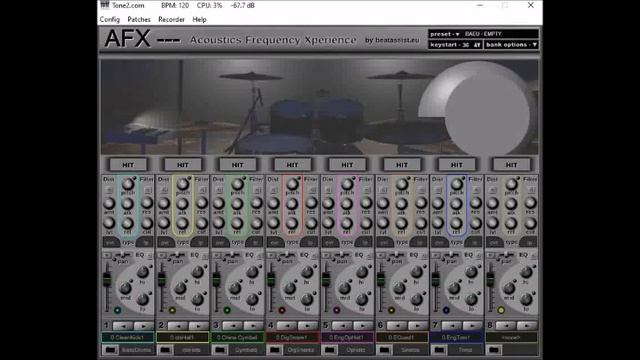Viewport: 640px width, 360px height.
Task: Open the folder icon on channel 2
Action: [x=165, y=350]
